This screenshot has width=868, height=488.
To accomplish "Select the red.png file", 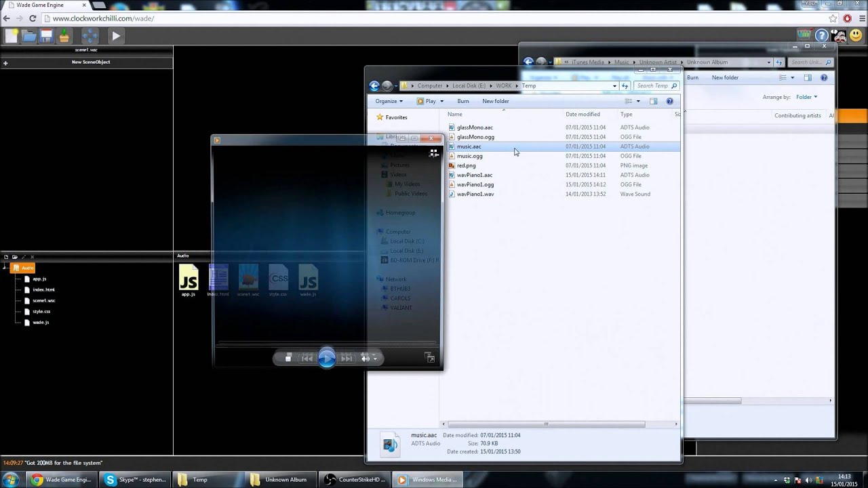I will tap(466, 165).
